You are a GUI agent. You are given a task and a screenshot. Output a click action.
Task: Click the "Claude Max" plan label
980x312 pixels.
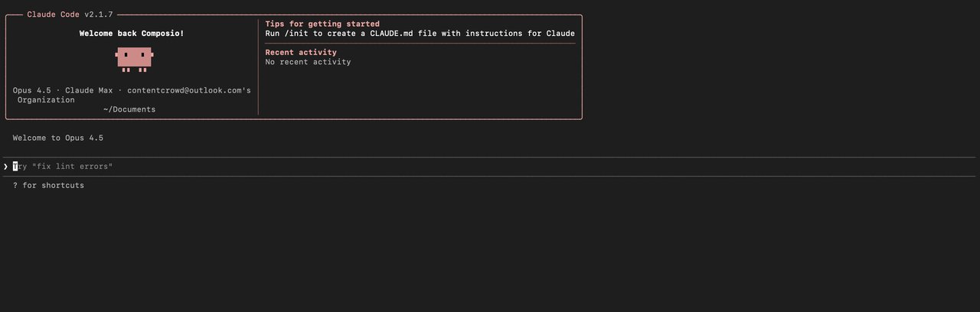click(89, 90)
